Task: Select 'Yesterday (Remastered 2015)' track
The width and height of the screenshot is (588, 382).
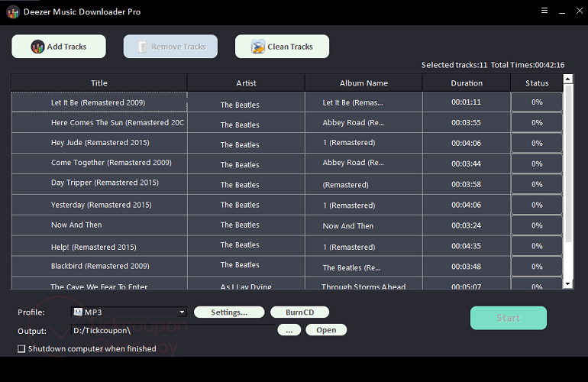Action: tap(99, 205)
